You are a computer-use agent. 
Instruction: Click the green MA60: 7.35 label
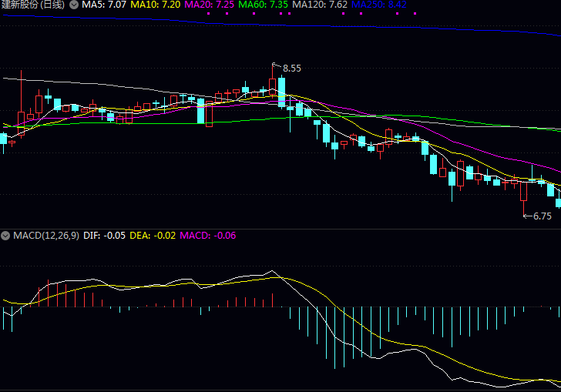click(x=263, y=5)
